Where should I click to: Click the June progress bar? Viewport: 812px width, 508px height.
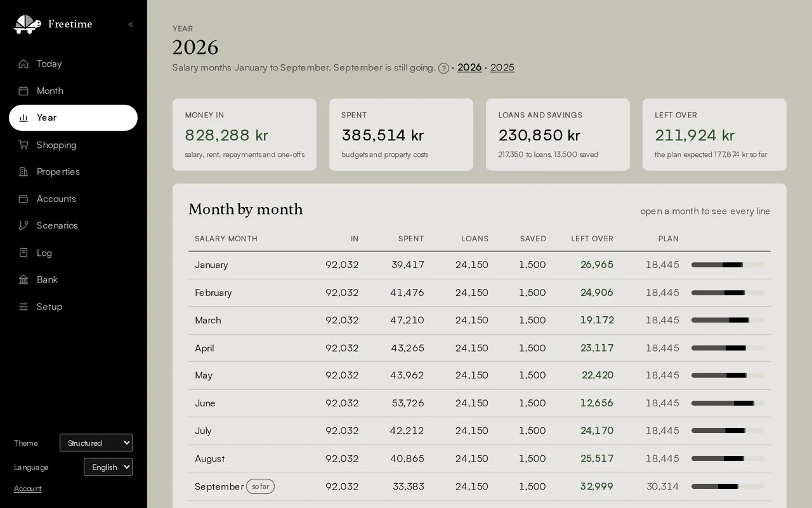coord(728,403)
